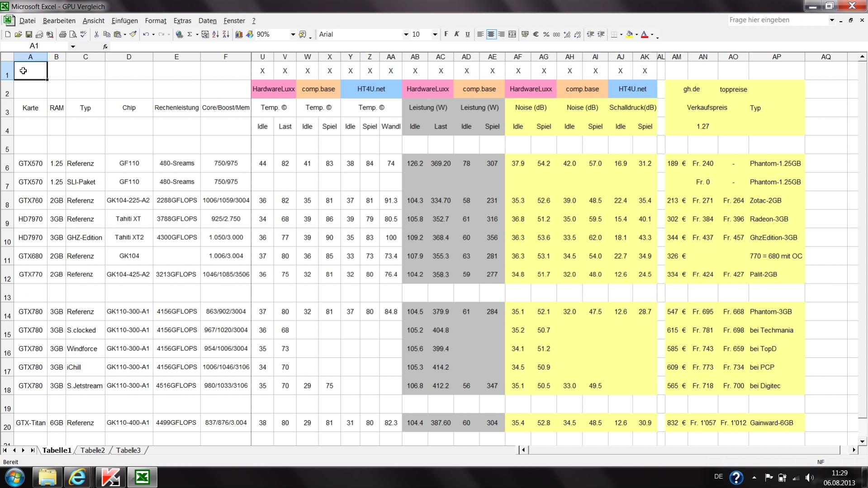Apply the yellow fill color bucket
The width and height of the screenshot is (868, 488).
click(630, 34)
